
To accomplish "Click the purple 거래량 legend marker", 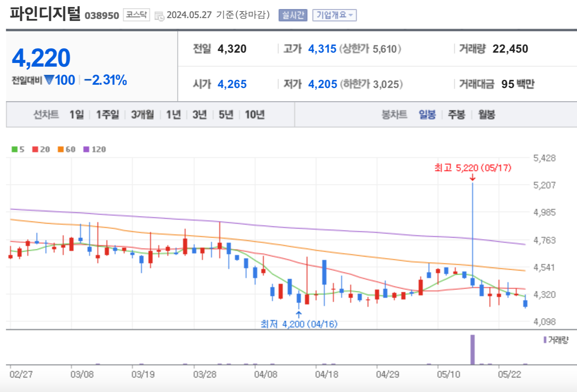I will [x=545, y=340].
